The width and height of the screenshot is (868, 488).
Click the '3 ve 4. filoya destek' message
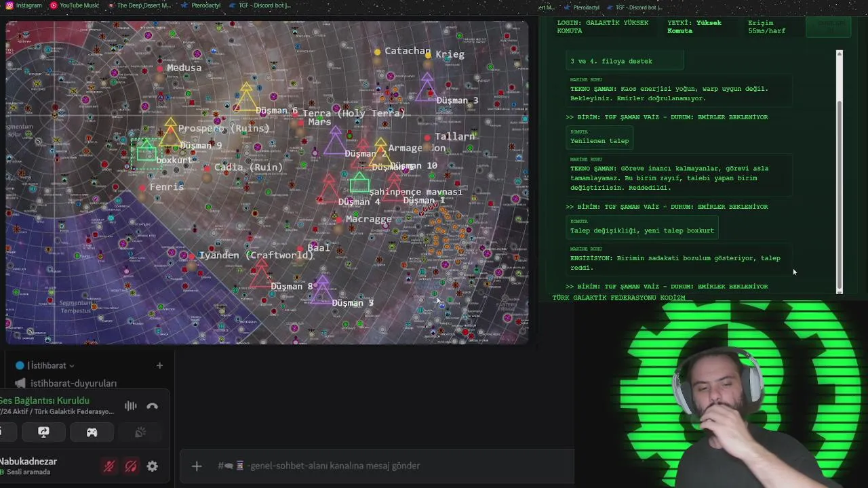(x=625, y=61)
